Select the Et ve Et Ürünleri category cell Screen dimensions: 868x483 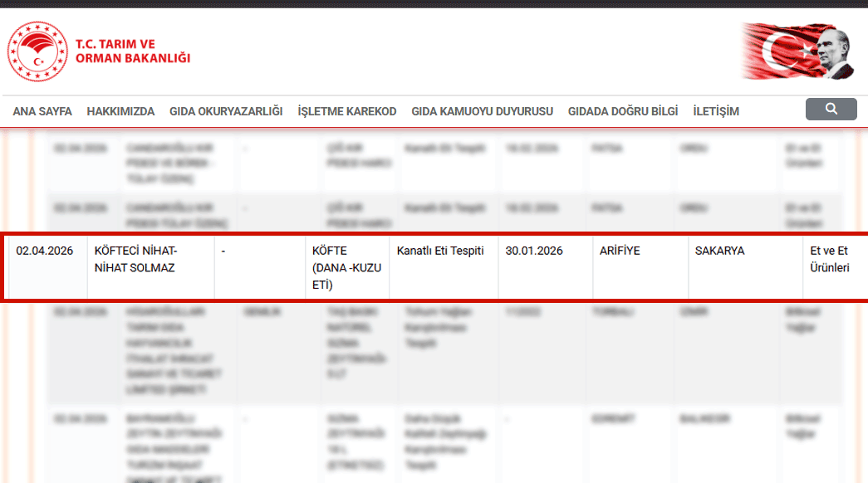(x=830, y=259)
